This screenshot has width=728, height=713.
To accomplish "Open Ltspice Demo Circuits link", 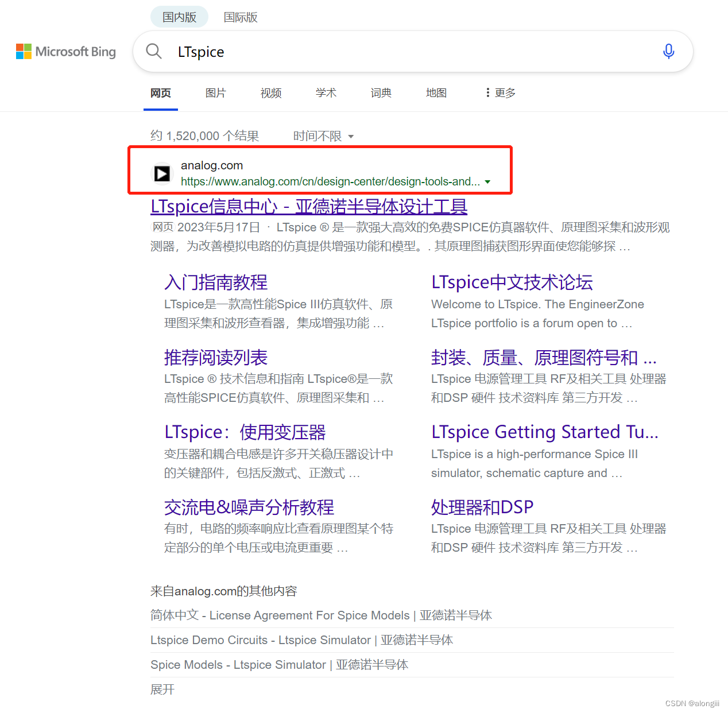I will click(301, 640).
